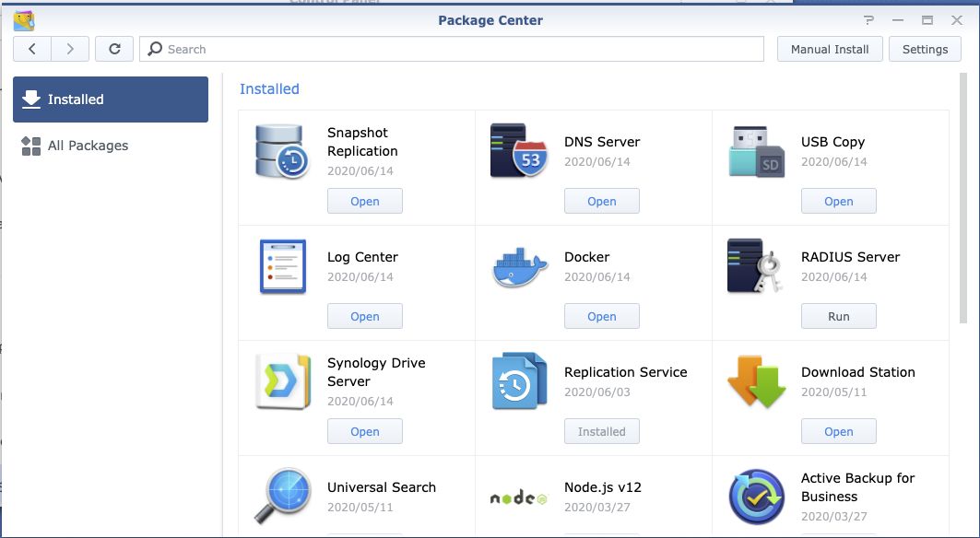
Task: Open USB Copy with its Open button
Action: point(839,201)
